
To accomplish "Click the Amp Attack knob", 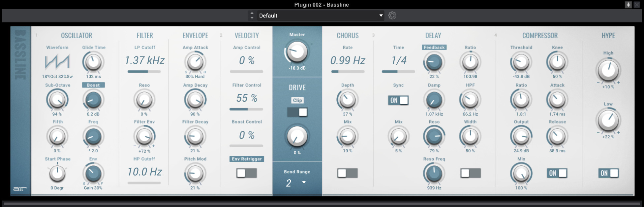I will coord(195,62).
